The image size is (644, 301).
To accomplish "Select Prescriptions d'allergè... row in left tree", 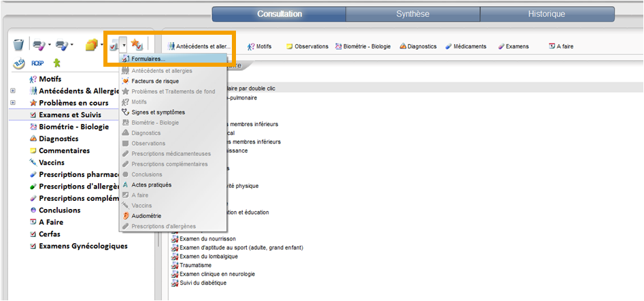I will pos(74,187).
